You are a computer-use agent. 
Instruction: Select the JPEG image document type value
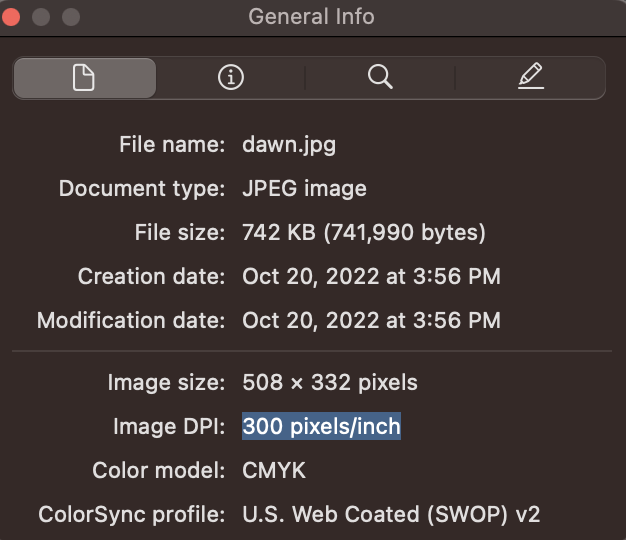pyautogui.click(x=304, y=188)
